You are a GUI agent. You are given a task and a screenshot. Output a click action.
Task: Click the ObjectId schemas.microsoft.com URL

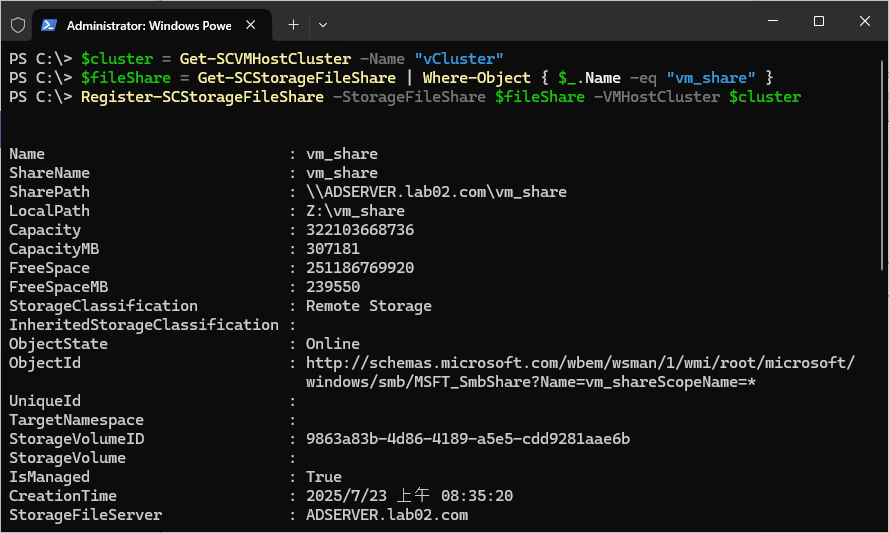point(580,363)
